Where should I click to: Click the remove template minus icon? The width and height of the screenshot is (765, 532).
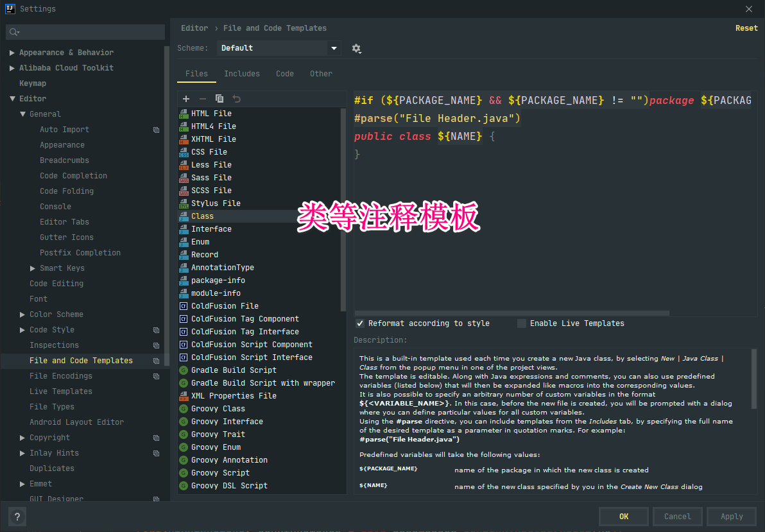202,99
